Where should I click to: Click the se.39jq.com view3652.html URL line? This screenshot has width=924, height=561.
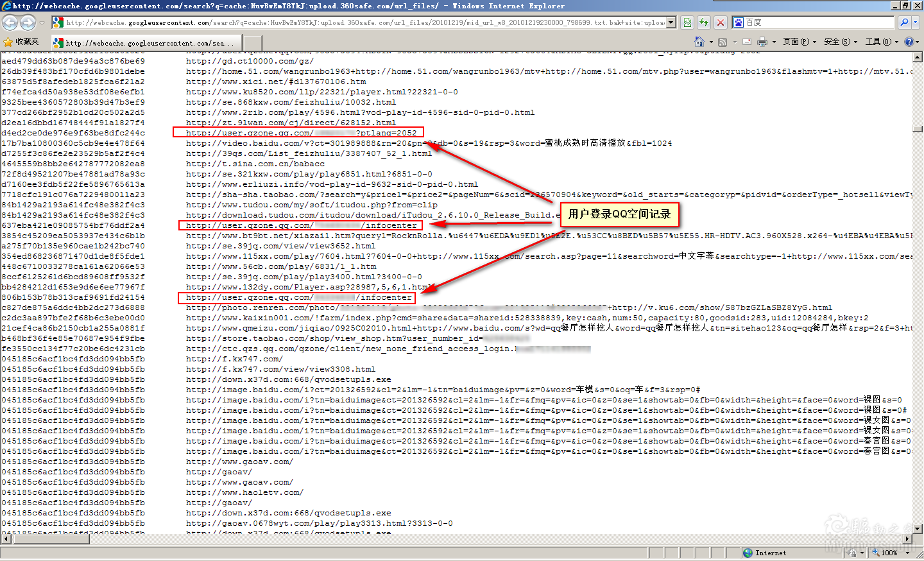coord(281,246)
